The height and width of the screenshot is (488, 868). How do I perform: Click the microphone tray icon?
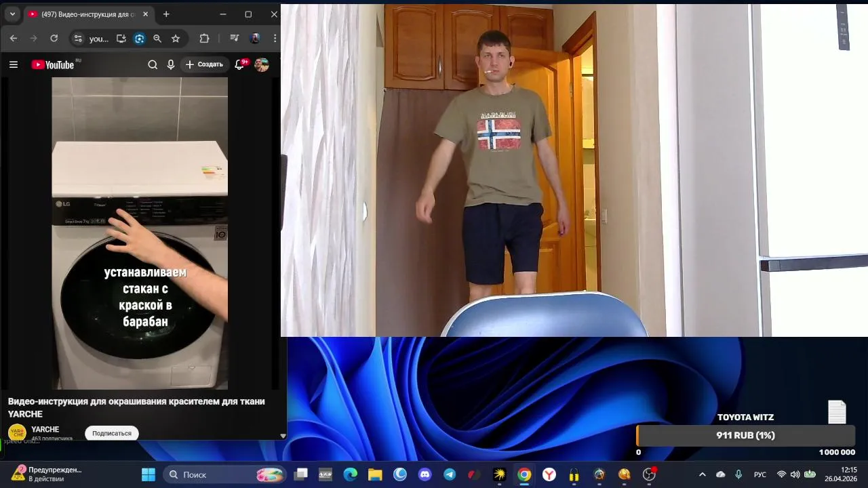click(738, 474)
